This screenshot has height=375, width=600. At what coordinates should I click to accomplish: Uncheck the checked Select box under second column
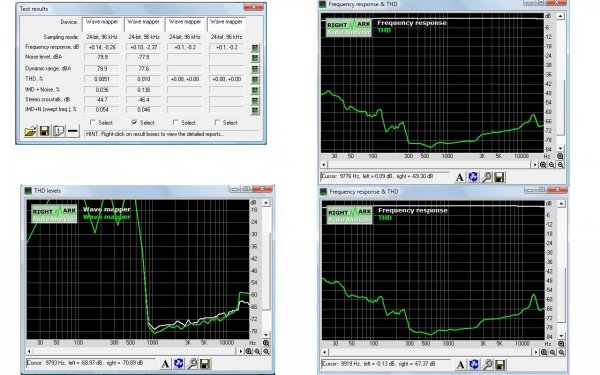tap(134, 122)
